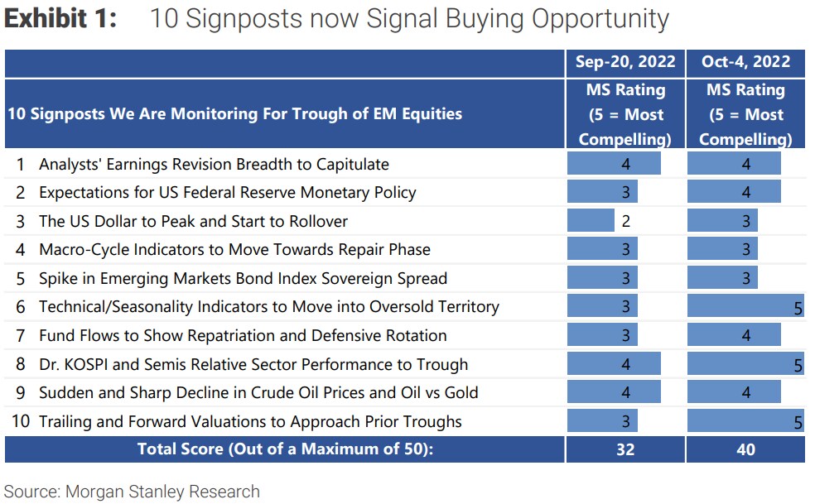Click the Trailing and Forward Valuations row label

tap(250, 422)
